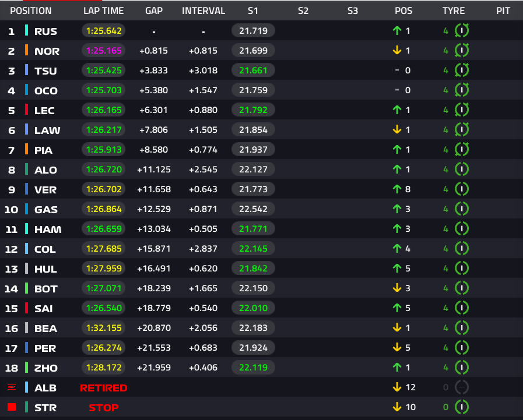Click the interval +2.837 for COL
This screenshot has width=523, height=420.
[x=203, y=249]
